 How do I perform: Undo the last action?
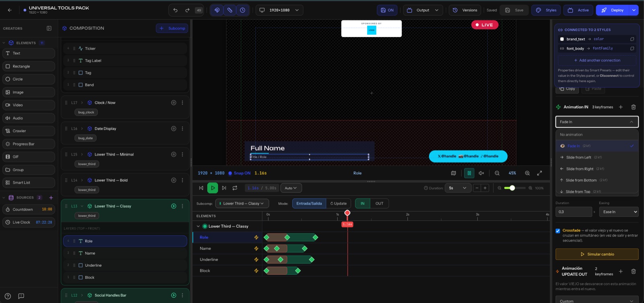(175, 10)
